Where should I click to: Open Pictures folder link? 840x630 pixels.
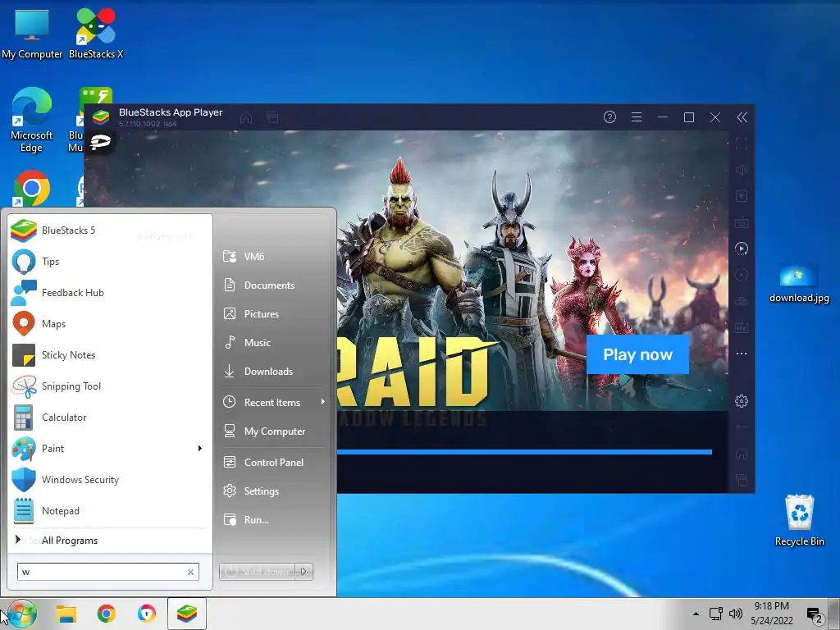[273, 314]
